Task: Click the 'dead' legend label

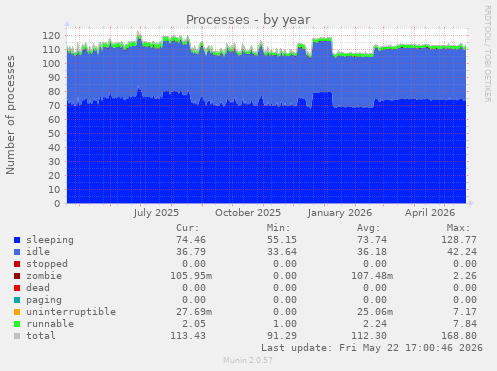Action: pos(38,288)
